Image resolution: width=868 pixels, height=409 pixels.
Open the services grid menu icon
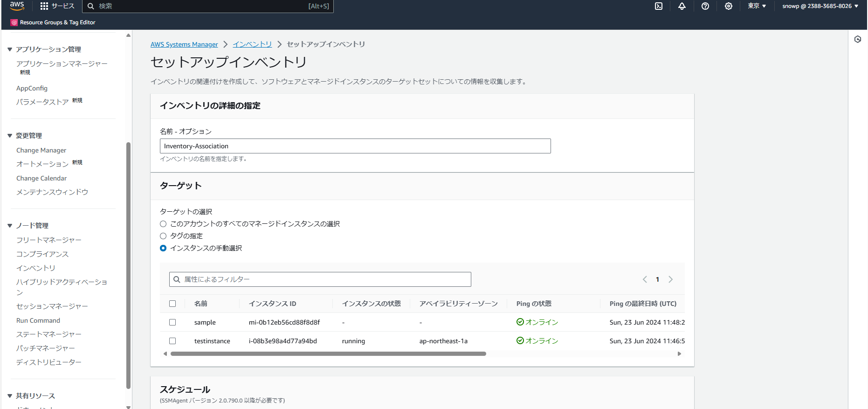(x=44, y=6)
